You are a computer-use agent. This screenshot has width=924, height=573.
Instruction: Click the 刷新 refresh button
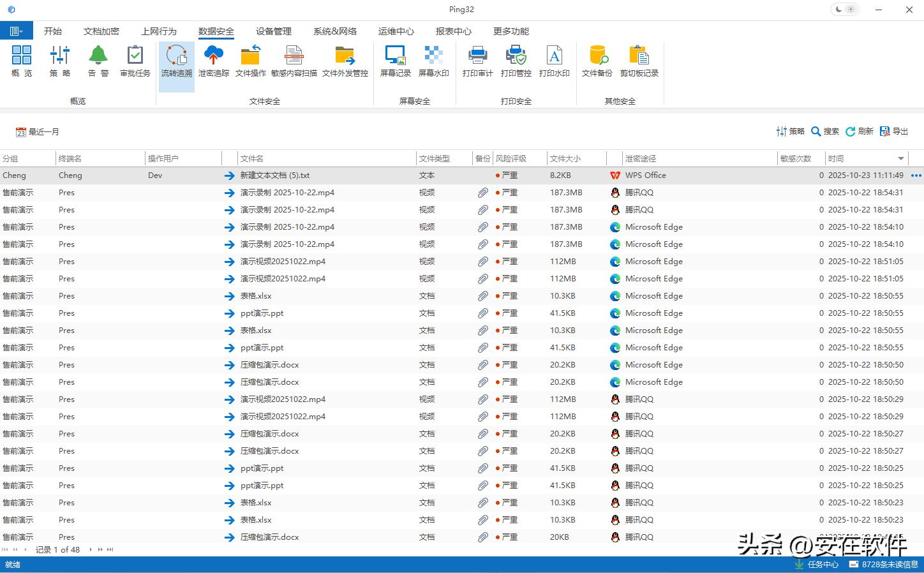[859, 131]
